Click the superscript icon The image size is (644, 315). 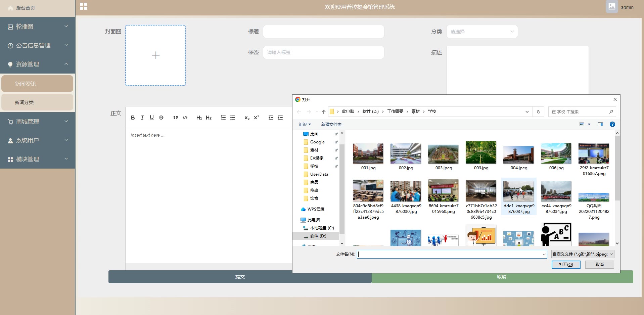coord(257,118)
